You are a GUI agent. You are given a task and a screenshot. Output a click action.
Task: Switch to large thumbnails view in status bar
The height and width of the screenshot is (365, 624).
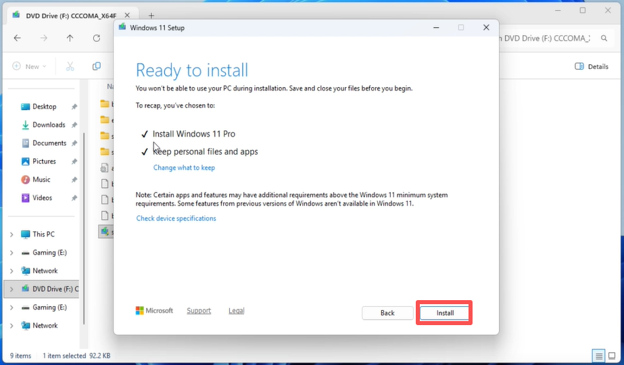[612, 355]
